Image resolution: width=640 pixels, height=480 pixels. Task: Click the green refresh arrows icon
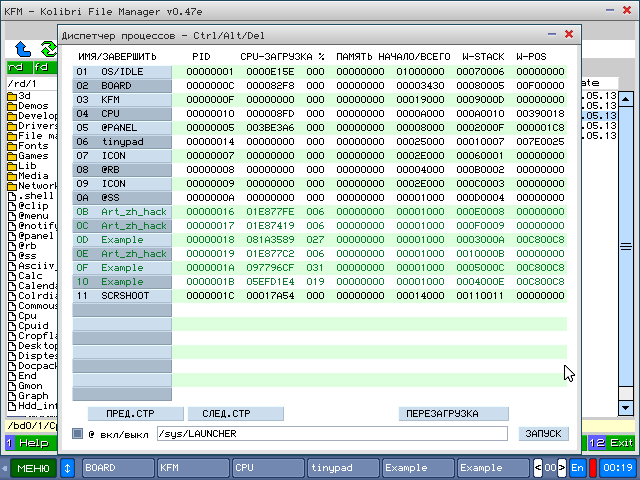pos(47,48)
